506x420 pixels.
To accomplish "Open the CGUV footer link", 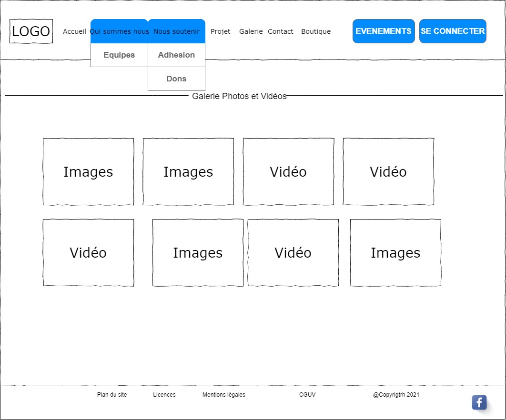I will click(x=307, y=395).
